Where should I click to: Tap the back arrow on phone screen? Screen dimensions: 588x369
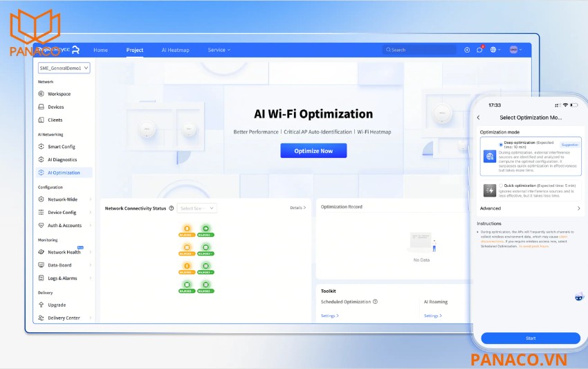[x=479, y=118]
